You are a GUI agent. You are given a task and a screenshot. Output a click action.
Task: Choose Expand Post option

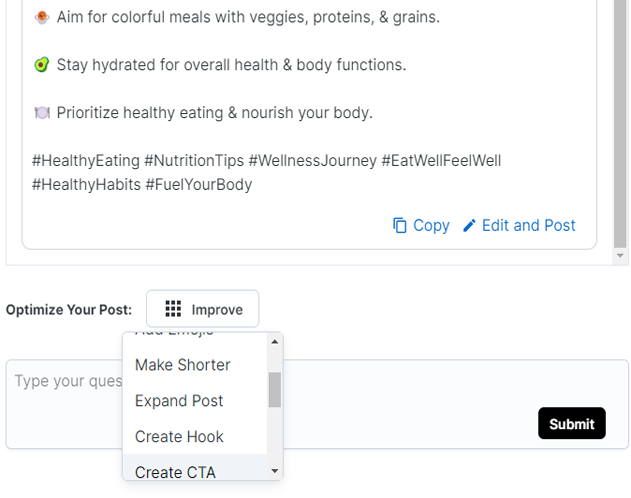tap(179, 401)
